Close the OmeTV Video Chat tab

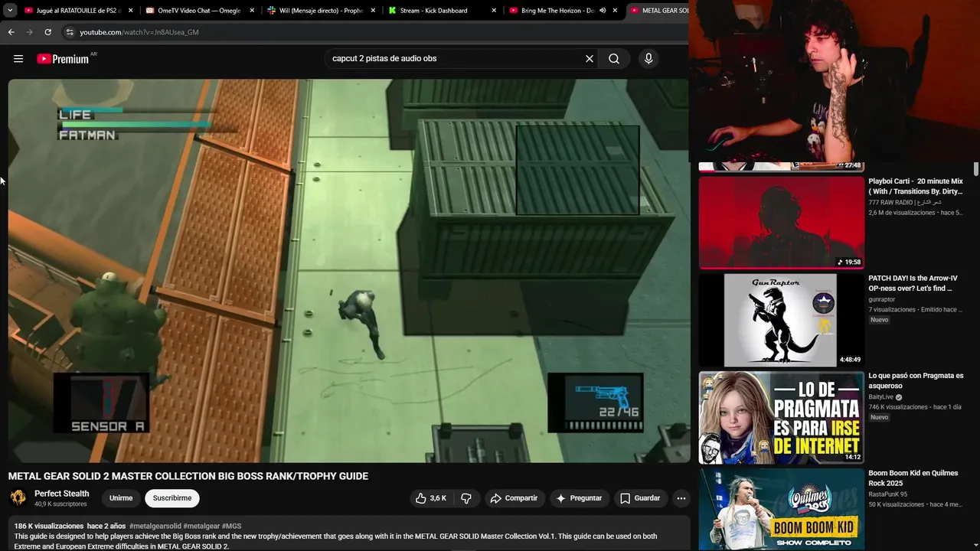coord(252,11)
